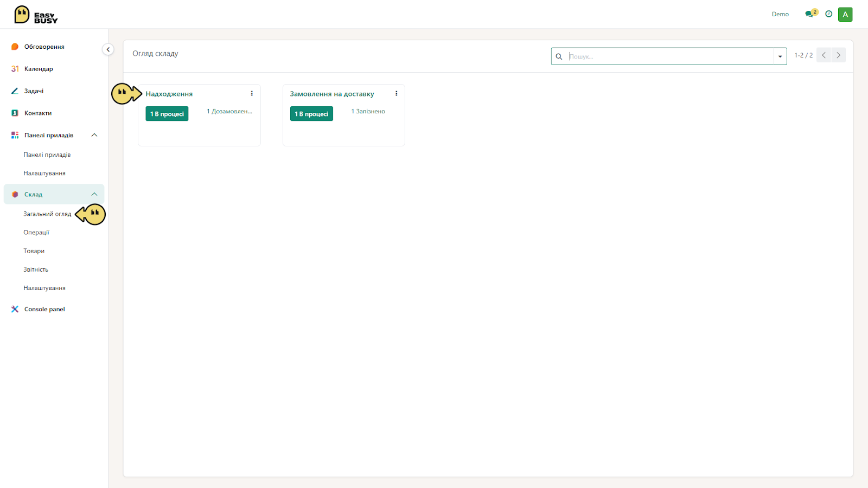The width and height of the screenshot is (868, 488).
Task: Click the Пошук search input field
Action: (670, 56)
